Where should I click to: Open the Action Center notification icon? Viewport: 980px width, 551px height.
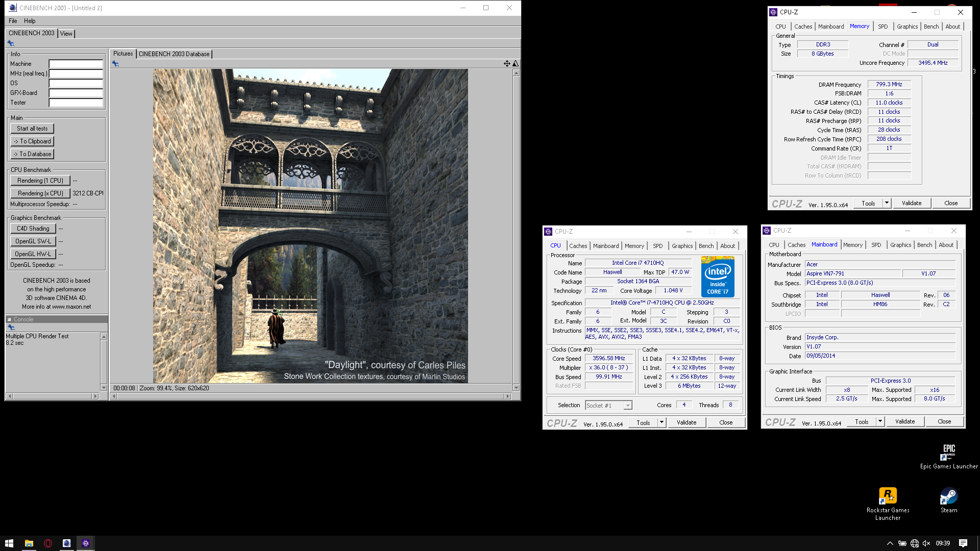point(963,543)
